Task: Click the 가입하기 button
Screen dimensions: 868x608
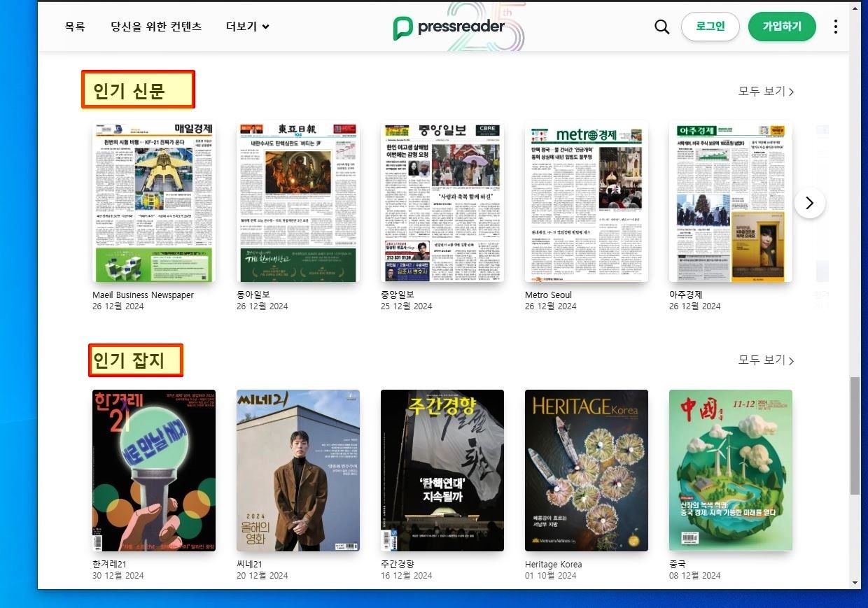Action: tap(782, 27)
